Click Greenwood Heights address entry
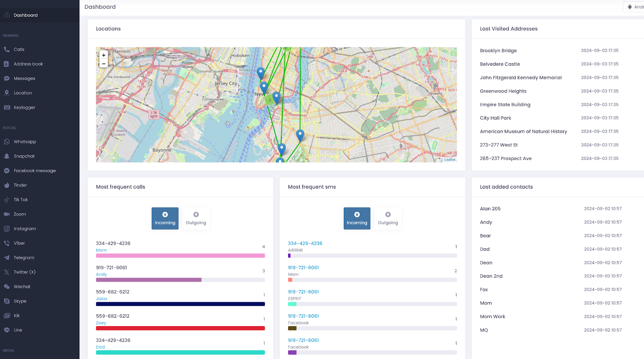This screenshot has width=644, height=359. 503,91
